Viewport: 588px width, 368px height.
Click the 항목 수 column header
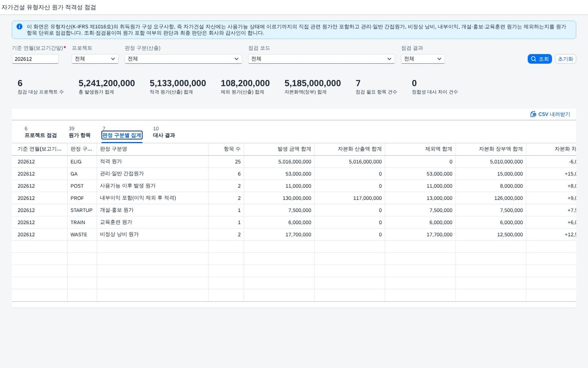coord(226,149)
